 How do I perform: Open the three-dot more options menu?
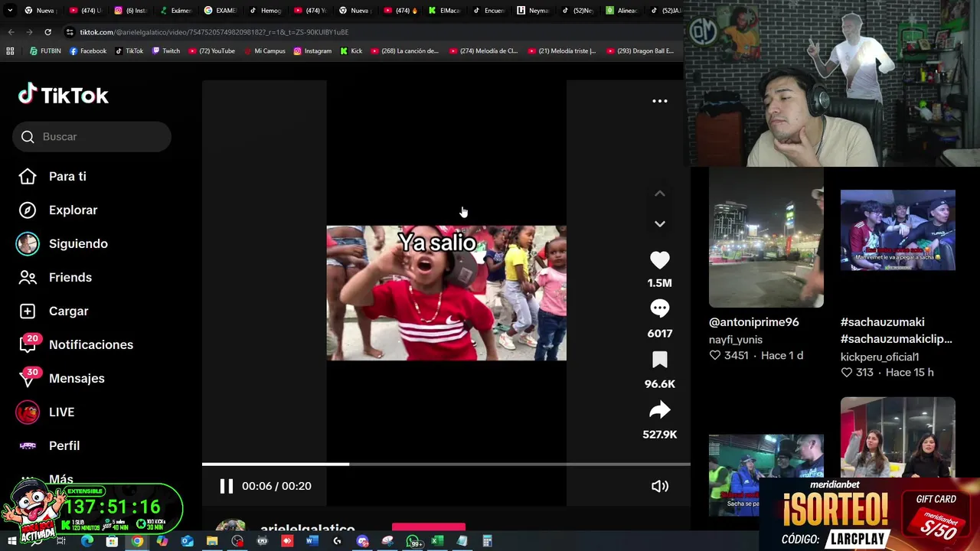point(659,101)
